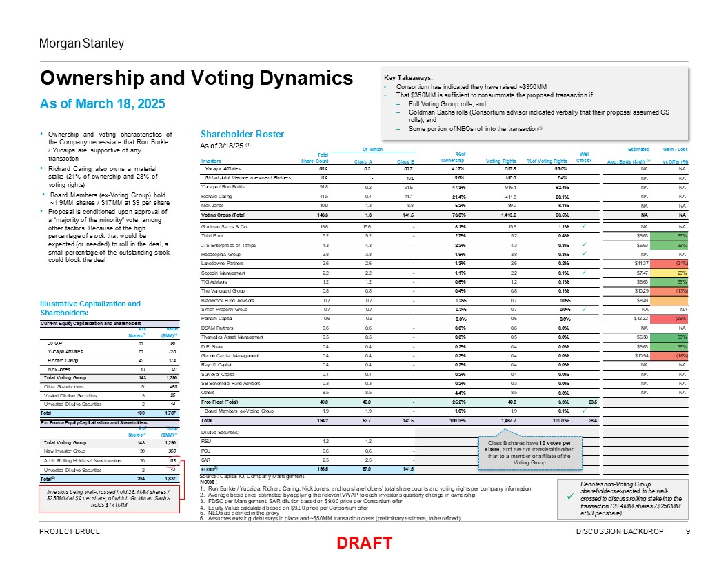
Task: Click the "PSU" row label
Action: coord(205,451)
